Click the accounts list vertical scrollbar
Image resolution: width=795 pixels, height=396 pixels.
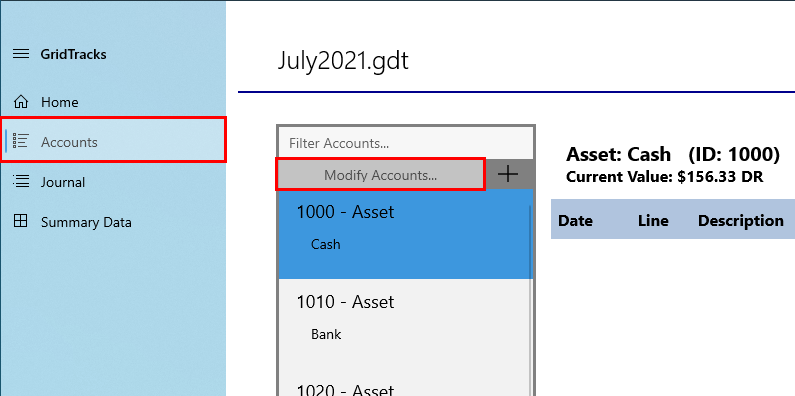tap(531, 299)
